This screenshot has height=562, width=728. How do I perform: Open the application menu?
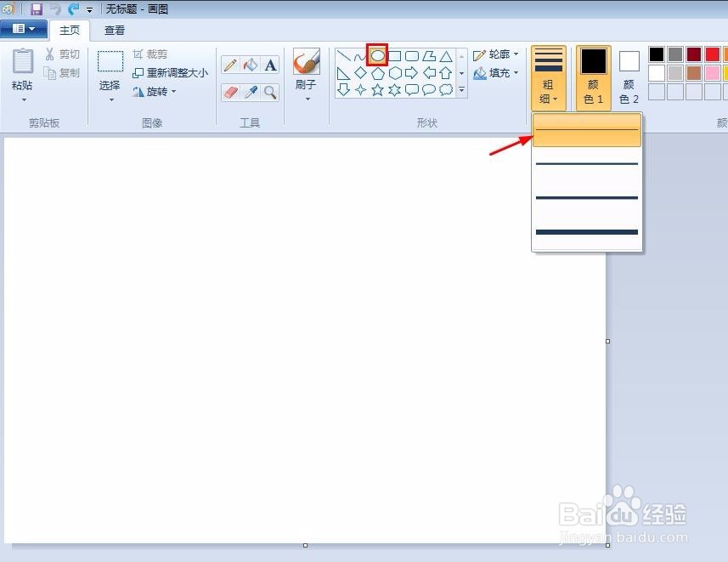pyautogui.click(x=24, y=28)
